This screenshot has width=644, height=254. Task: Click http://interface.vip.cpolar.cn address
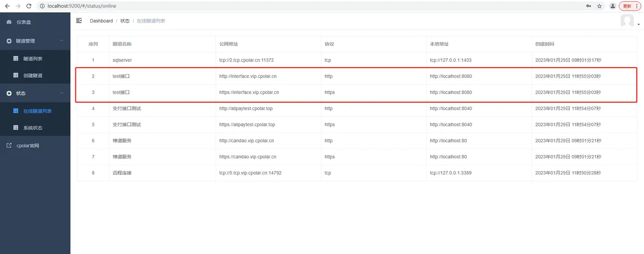(x=248, y=76)
